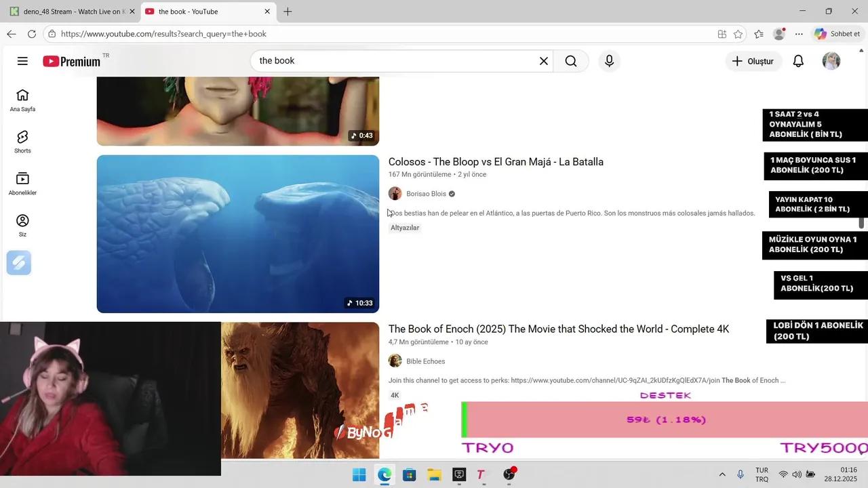
Task: Show hidden system tray icons
Action: click(722, 474)
